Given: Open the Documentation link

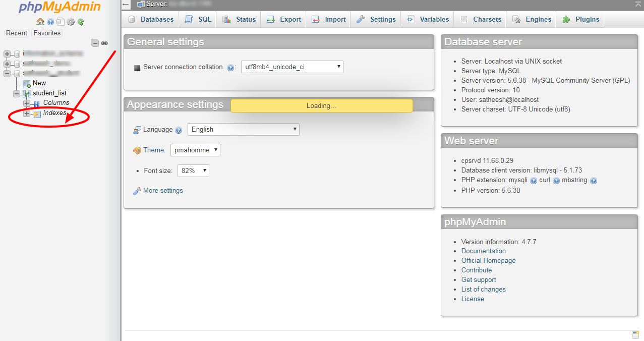Looking at the screenshot, I should pos(483,251).
